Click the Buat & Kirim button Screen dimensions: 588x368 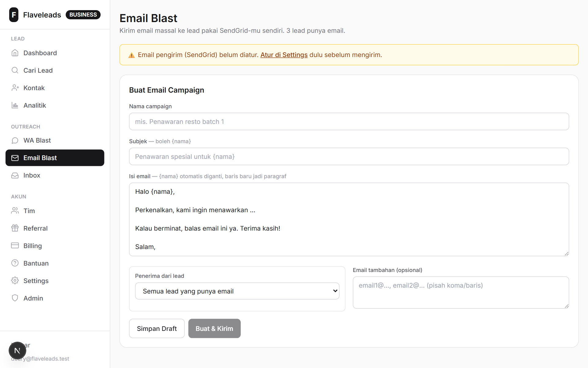pos(214,328)
